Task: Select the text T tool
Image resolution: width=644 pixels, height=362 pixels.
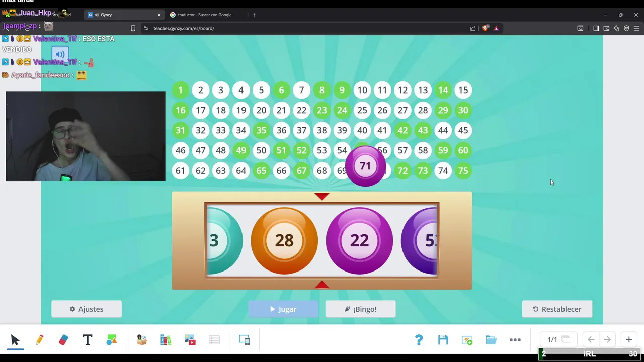Action: 88,340
